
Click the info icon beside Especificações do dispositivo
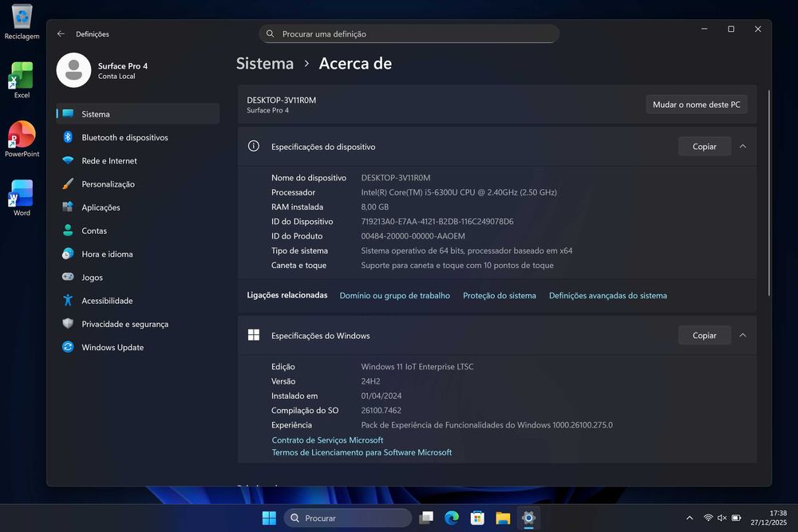click(x=254, y=146)
